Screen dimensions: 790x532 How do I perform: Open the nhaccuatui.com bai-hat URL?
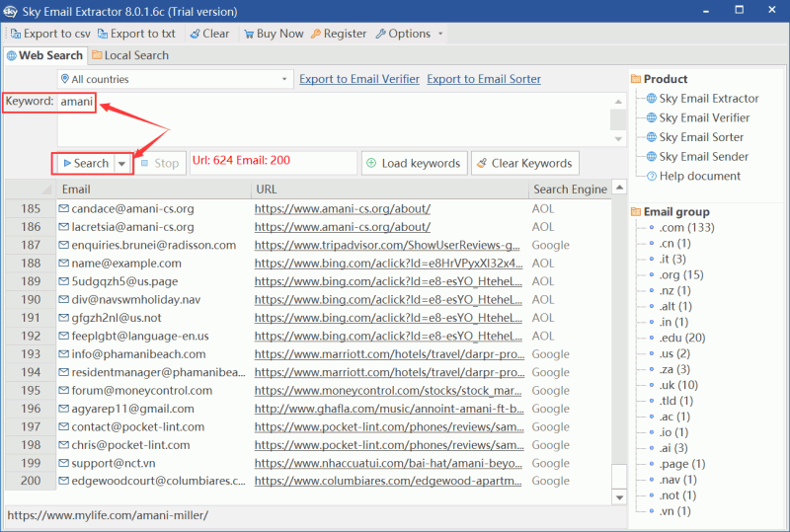click(388, 463)
